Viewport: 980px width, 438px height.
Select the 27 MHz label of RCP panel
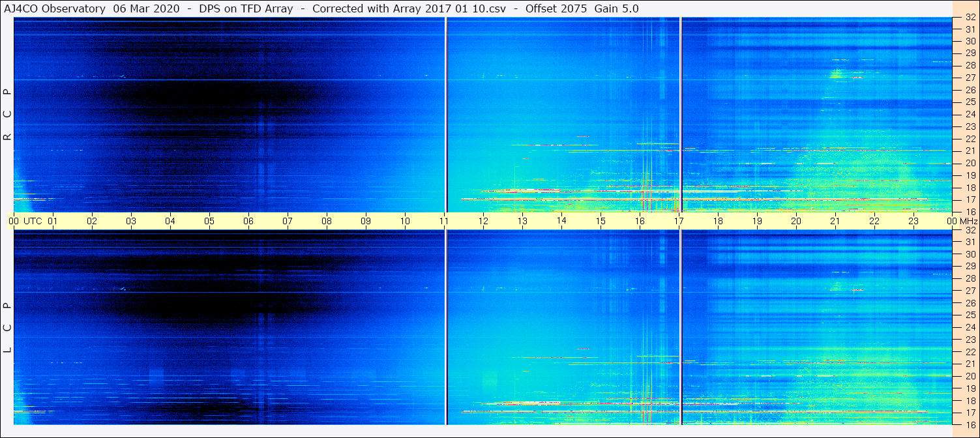coord(970,78)
